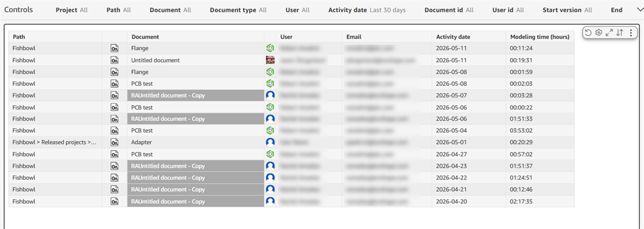
Task: Click the sort arrows icon in the table toolbar
Action: coord(620,33)
